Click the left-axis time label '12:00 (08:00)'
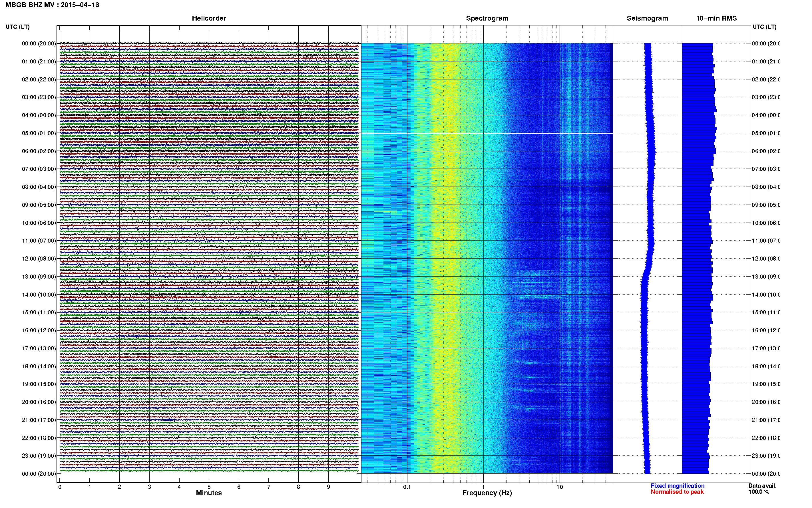The width and height of the screenshot is (812, 508). (x=39, y=259)
